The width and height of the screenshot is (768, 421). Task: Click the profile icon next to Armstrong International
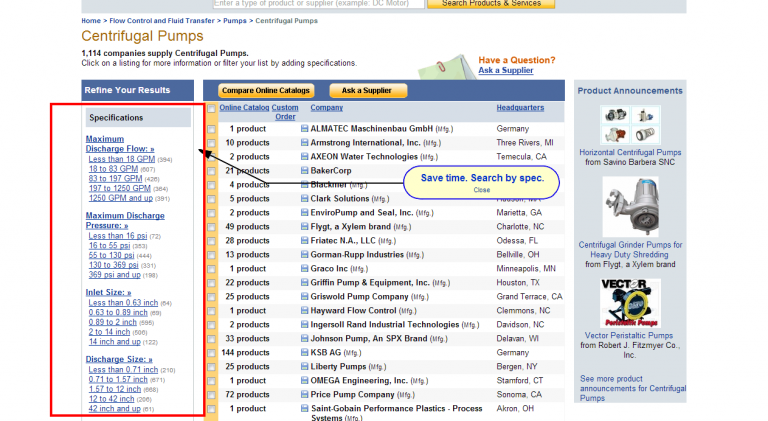click(305, 143)
